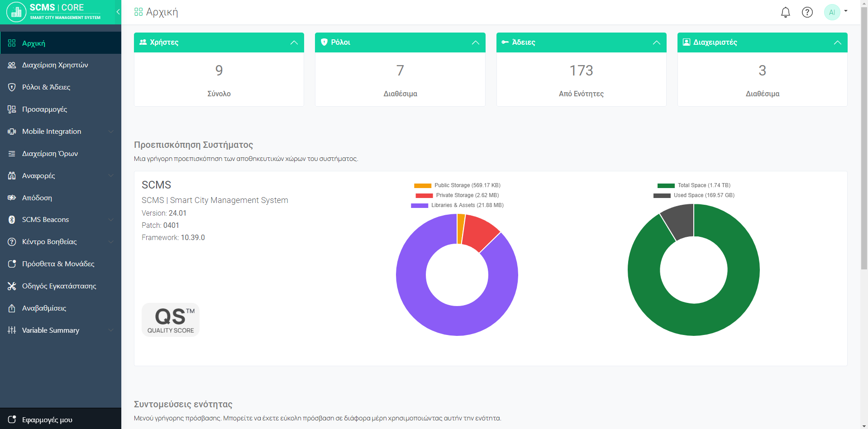868x429 pixels.
Task: Click the QS Quality Score badge
Action: click(171, 320)
